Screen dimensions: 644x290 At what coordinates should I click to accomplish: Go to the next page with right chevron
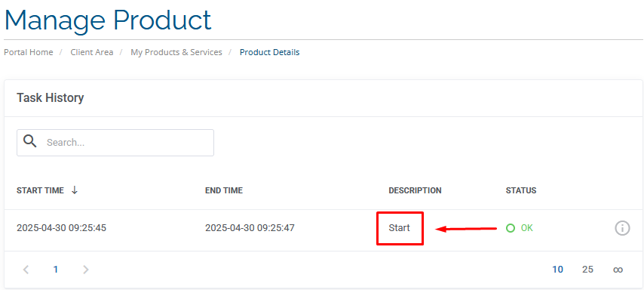click(85, 270)
